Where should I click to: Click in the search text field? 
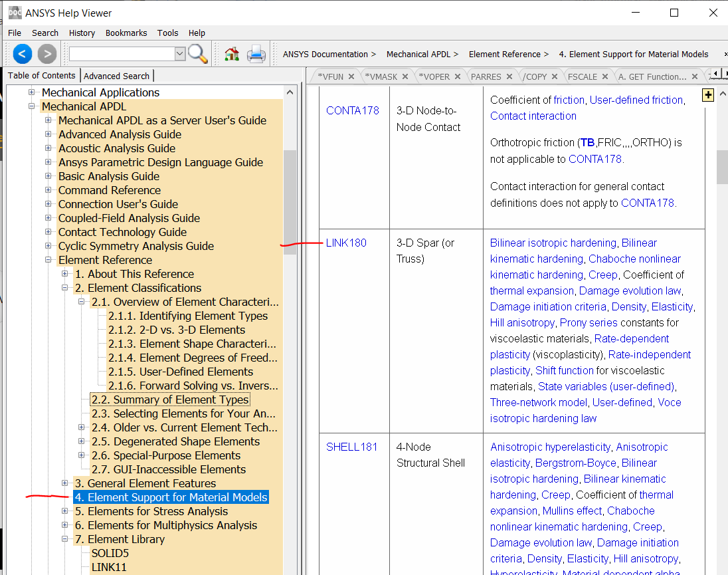pyautogui.click(x=122, y=54)
